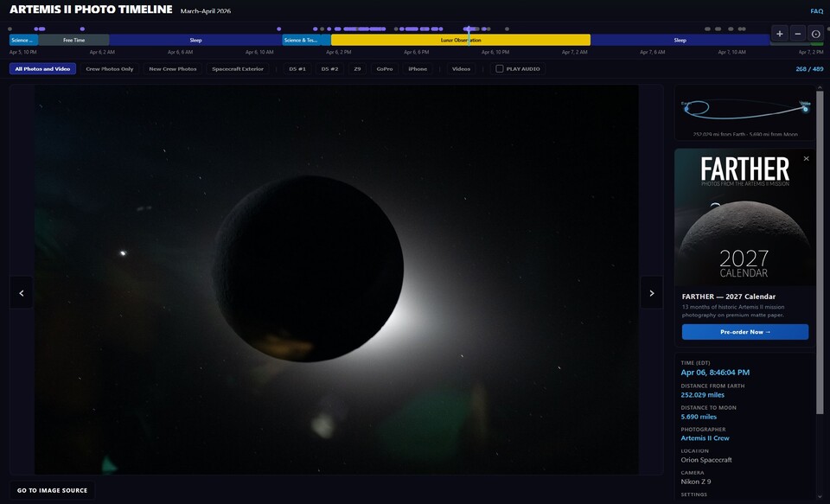Click the Apr 6, 2 PM timeline label
Screen dimensions: 830x504
point(339,53)
